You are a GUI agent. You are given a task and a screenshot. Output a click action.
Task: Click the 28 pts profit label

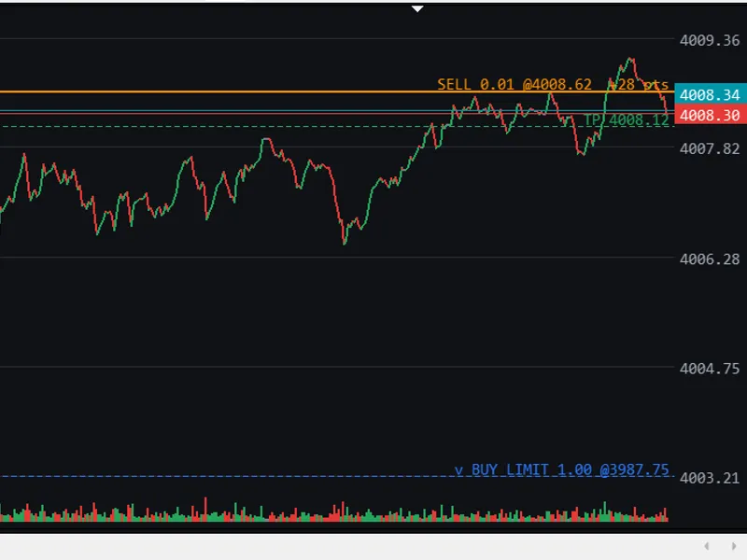coord(640,85)
